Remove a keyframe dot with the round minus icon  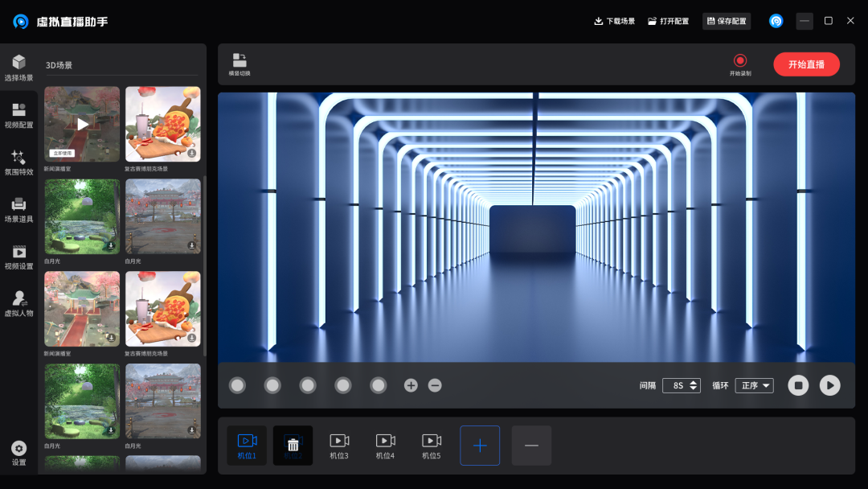coord(435,385)
